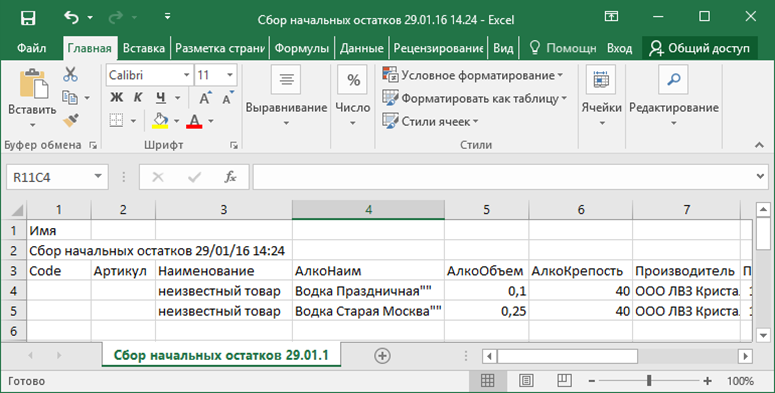
Task: Open the Данные tab
Action: pos(362,48)
